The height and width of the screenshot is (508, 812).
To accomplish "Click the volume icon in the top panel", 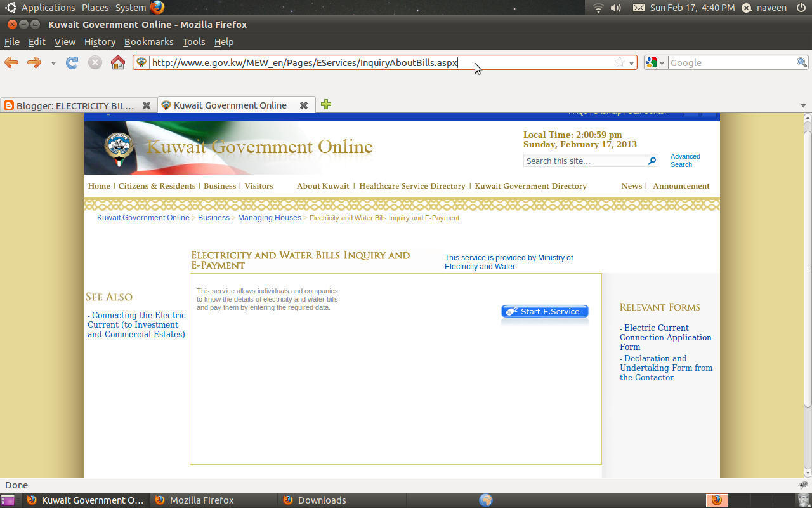I will coord(615,8).
